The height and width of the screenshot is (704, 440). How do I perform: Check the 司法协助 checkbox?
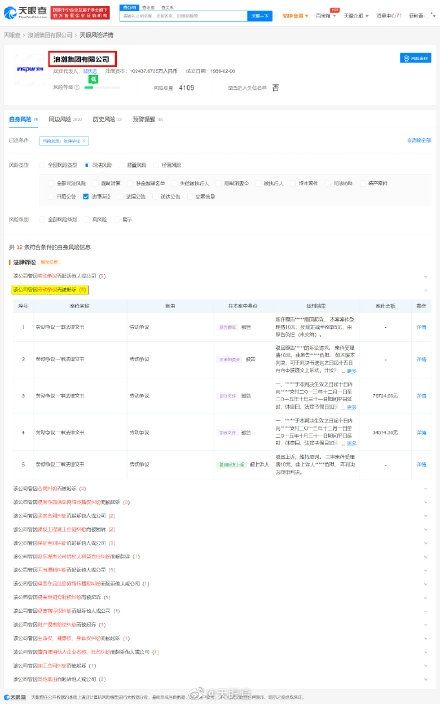[x=339, y=184]
